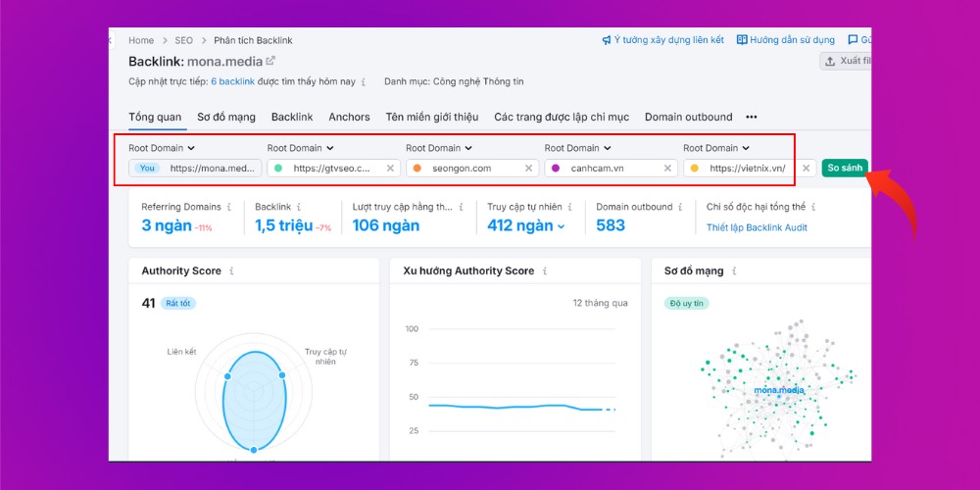Click the Liên kết label on radar chart
980x490 pixels.
point(182,352)
